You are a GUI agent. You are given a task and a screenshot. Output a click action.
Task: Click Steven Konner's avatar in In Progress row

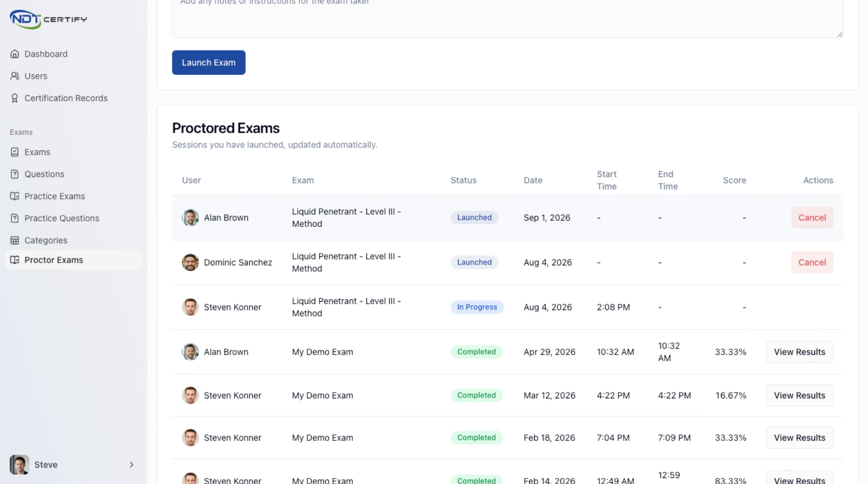click(190, 307)
